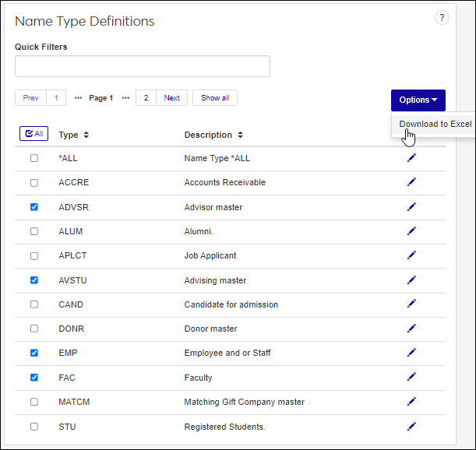Edit the ALUM Alumni entry
Image resolution: width=476 pixels, height=450 pixels.
pos(411,231)
